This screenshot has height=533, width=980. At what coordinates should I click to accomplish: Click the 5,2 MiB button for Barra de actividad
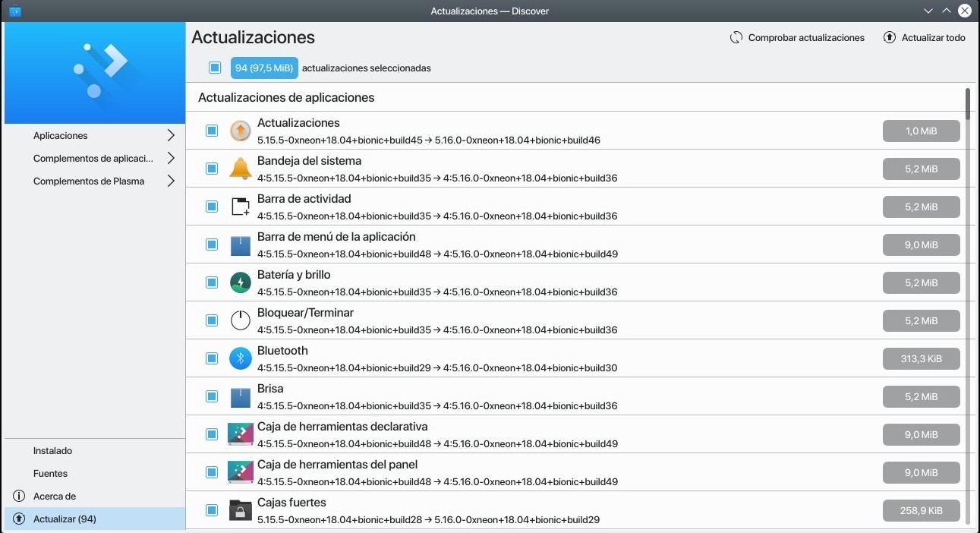[x=921, y=207]
